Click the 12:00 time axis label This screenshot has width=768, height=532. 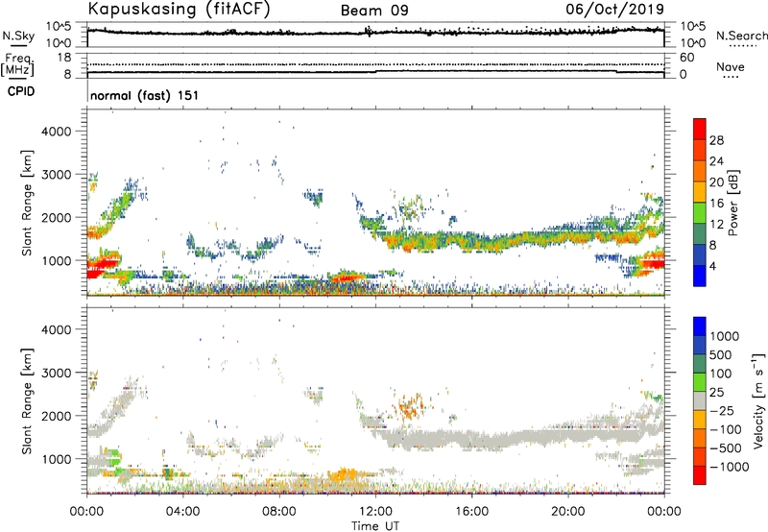(x=375, y=512)
